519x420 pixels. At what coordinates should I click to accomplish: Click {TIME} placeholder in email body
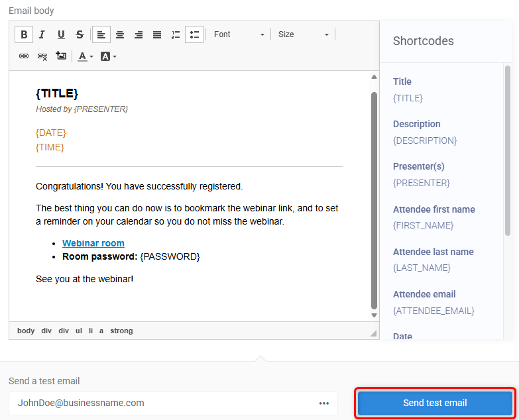[50, 147]
